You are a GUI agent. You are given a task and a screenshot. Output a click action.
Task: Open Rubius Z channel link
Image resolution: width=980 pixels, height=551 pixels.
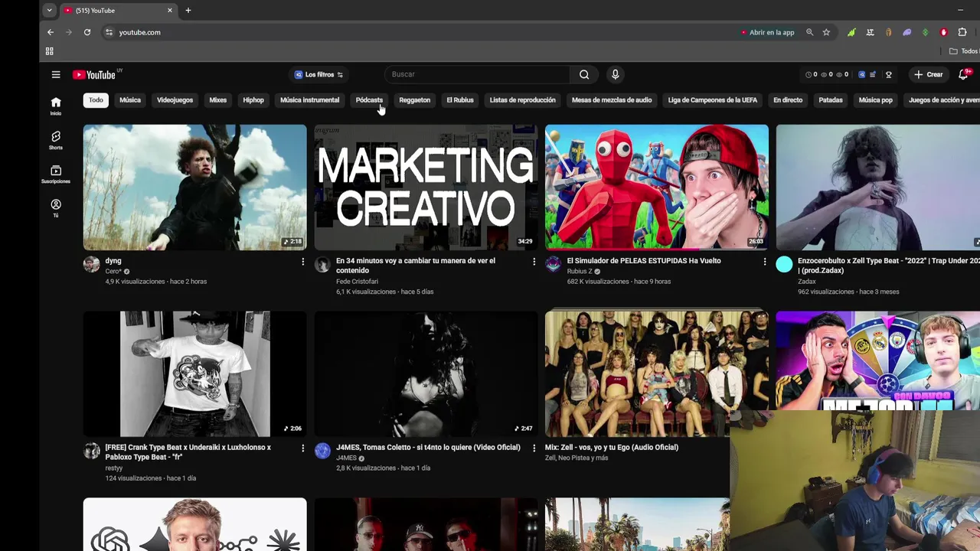coord(580,271)
